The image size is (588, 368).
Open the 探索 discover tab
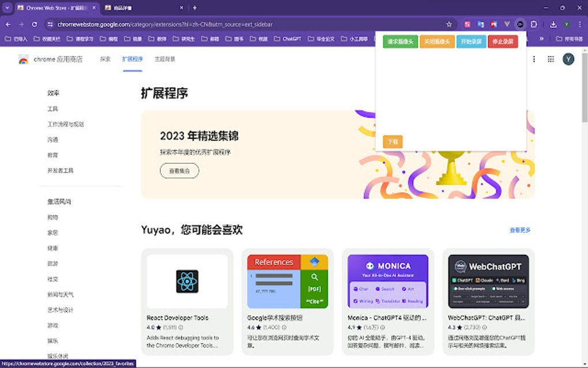(x=105, y=59)
